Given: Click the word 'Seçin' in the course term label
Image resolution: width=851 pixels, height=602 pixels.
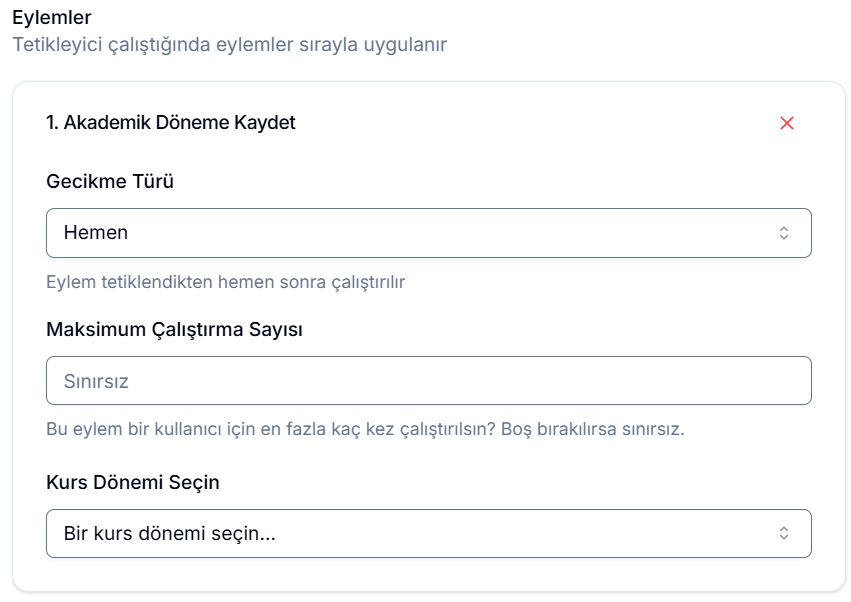Looking at the screenshot, I should [194, 482].
